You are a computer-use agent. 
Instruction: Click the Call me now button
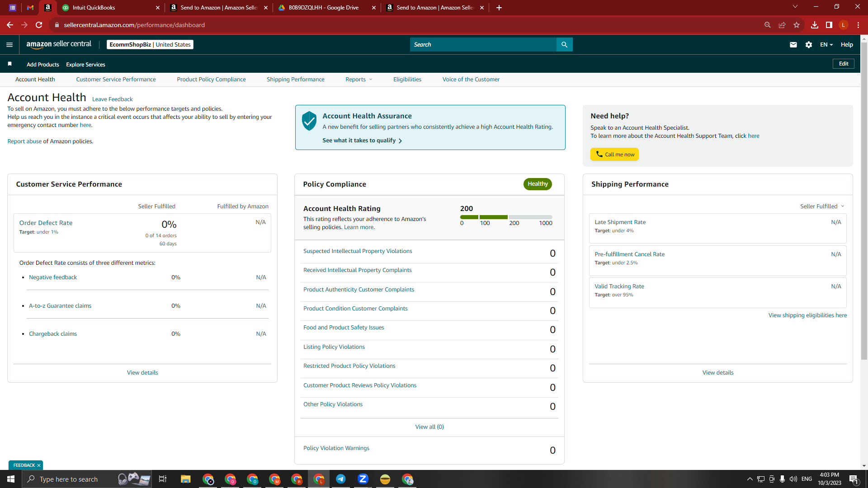click(x=614, y=154)
